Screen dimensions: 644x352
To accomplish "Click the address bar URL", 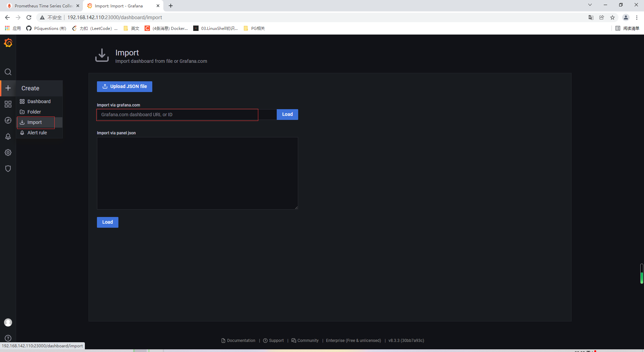I will click(x=115, y=17).
